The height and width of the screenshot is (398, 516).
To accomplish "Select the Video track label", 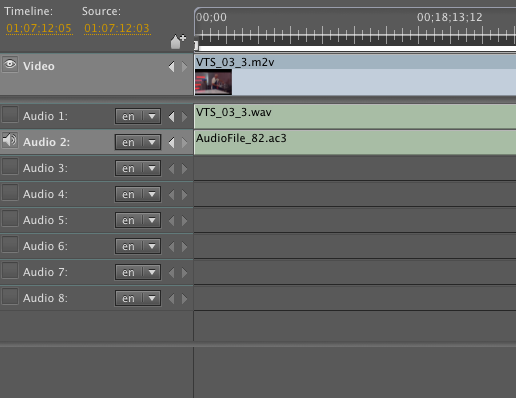I will [x=39, y=66].
